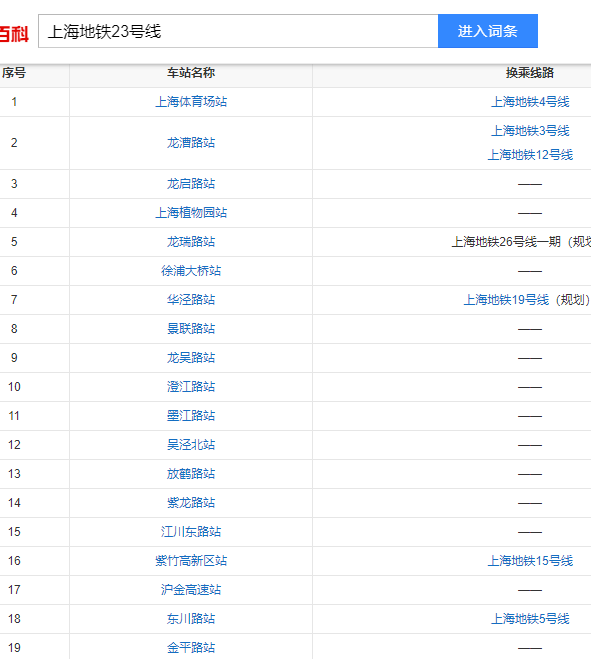The height and width of the screenshot is (659, 591).
Task: Open the 上海体育场站 link
Action: pos(191,102)
